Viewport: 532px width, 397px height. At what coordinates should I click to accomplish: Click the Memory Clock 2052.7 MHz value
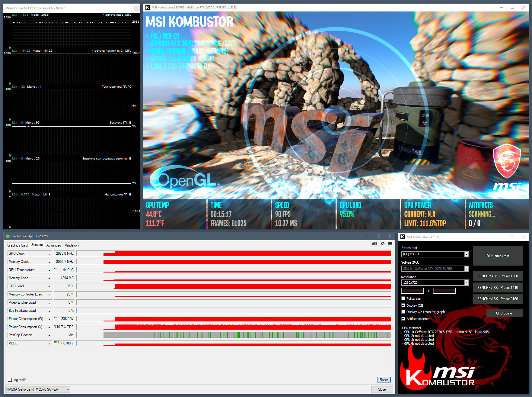64,262
